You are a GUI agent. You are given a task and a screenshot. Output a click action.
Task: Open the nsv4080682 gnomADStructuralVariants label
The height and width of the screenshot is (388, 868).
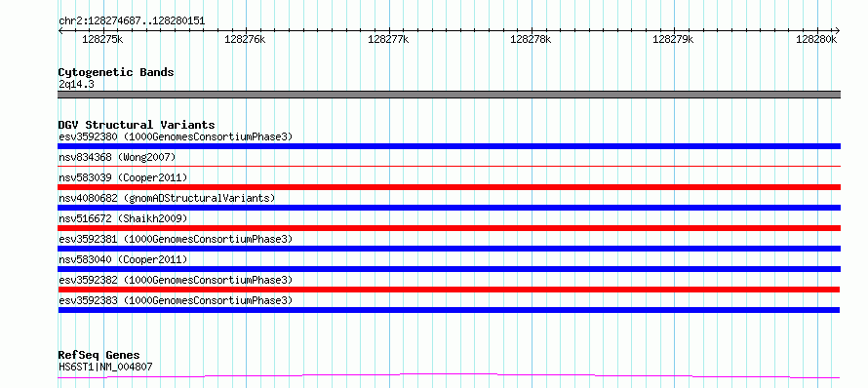(167, 198)
